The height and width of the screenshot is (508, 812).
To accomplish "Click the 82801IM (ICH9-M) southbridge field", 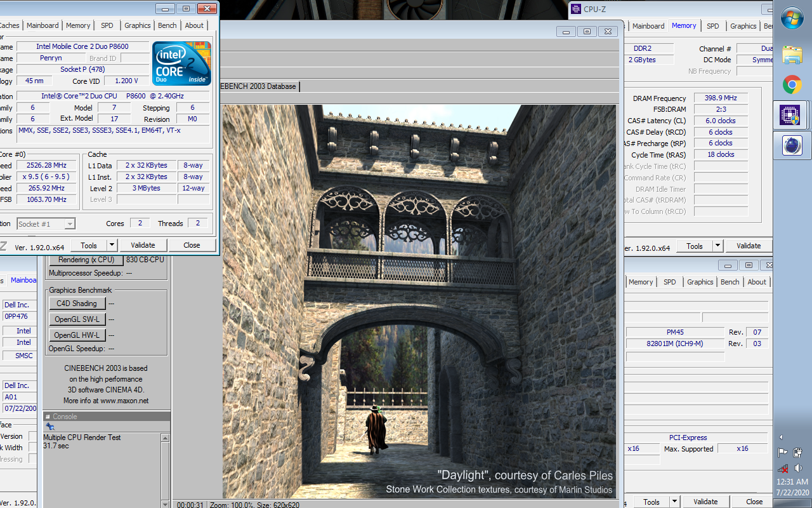I will coord(675,344).
